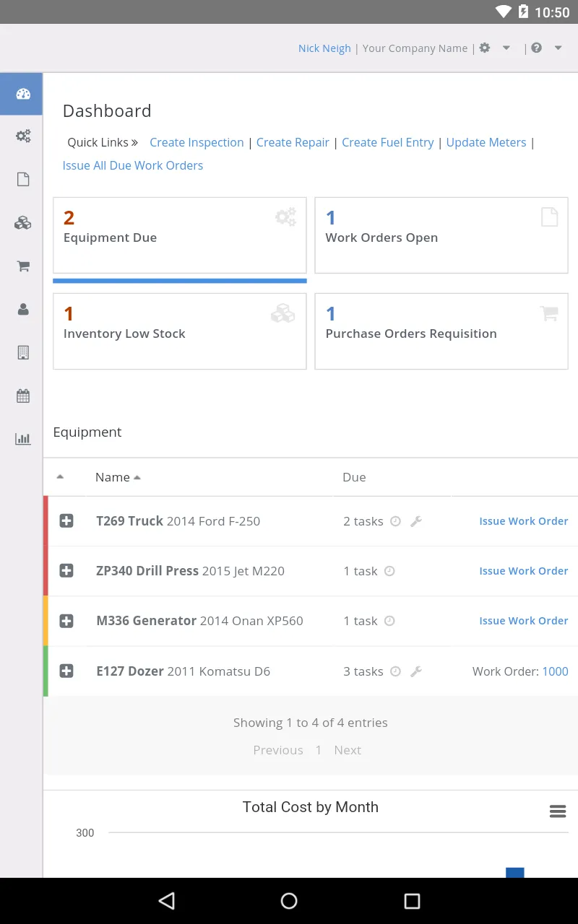Open the Calendar sidebar icon
This screenshot has height=924, width=578.
[23, 396]
